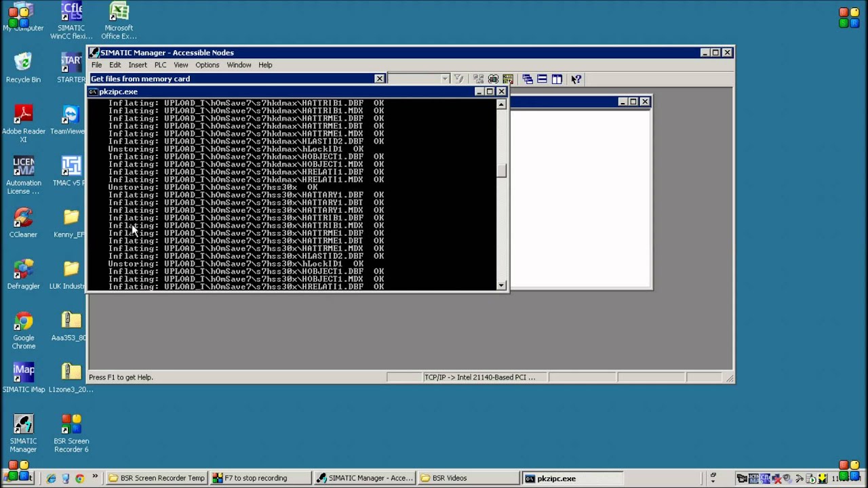Click the network configuration toolbar icon
The image size is (868, 488).
click(479, 79)
